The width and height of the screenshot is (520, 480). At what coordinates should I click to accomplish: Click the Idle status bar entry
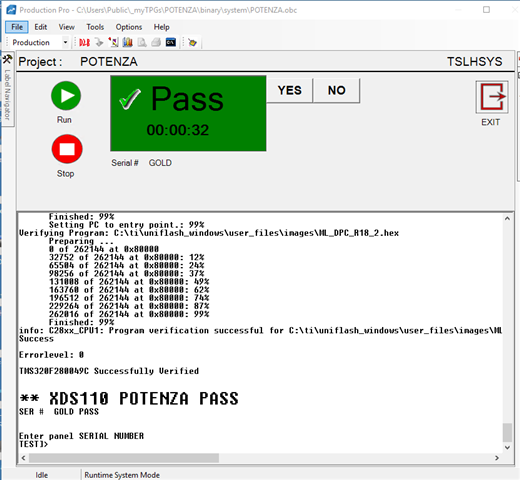click(42, 475)
